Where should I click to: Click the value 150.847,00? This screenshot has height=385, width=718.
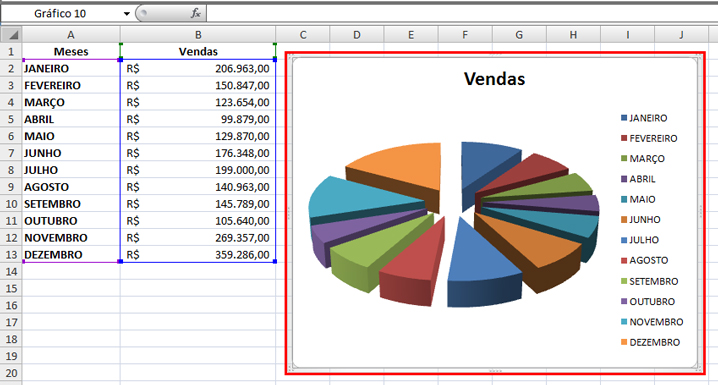pos(242,86)
